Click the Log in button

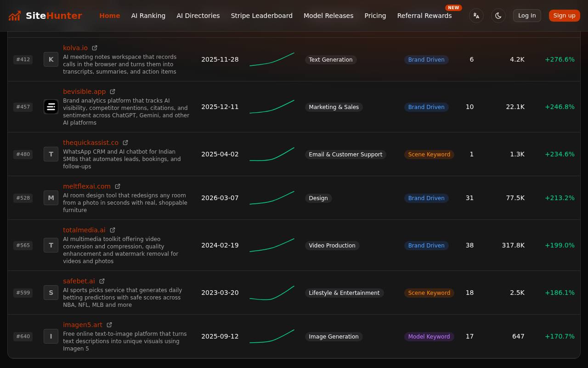[x=527, y=16]
